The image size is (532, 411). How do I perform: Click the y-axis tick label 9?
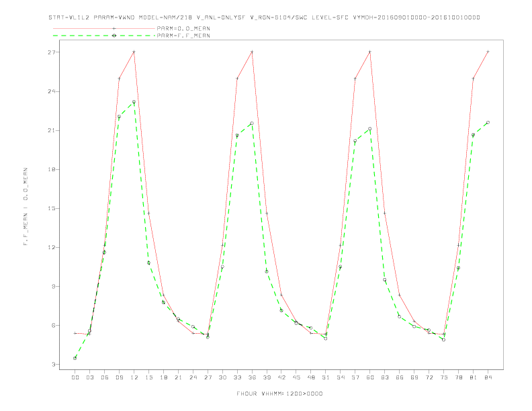click(54, 287)
